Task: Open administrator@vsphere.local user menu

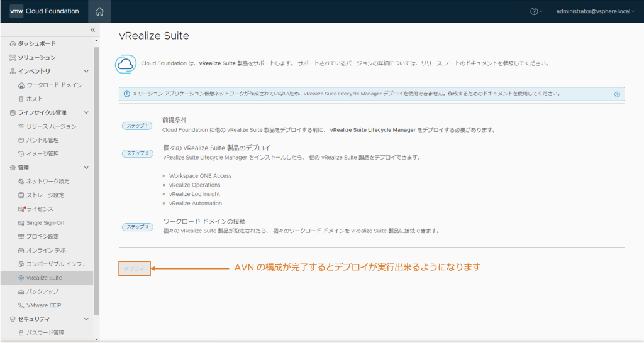Action: pos(595,11)
